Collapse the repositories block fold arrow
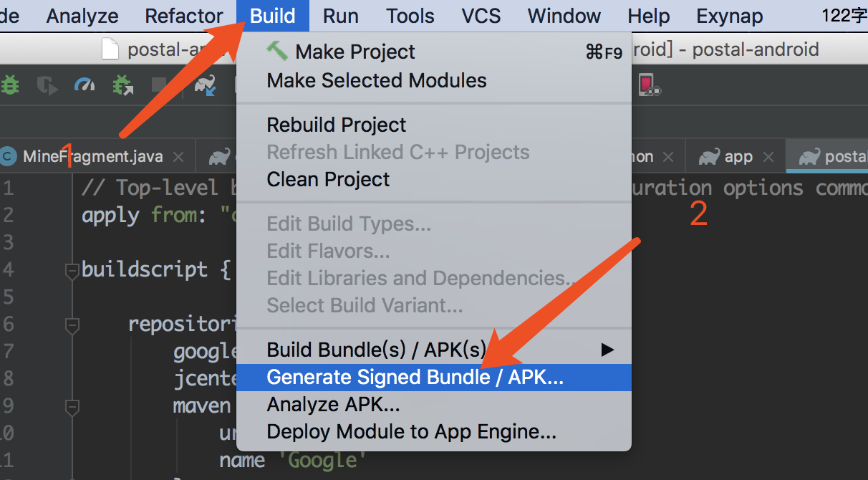The height and width of the screenshot is (480, 868). tap(71, 325)
